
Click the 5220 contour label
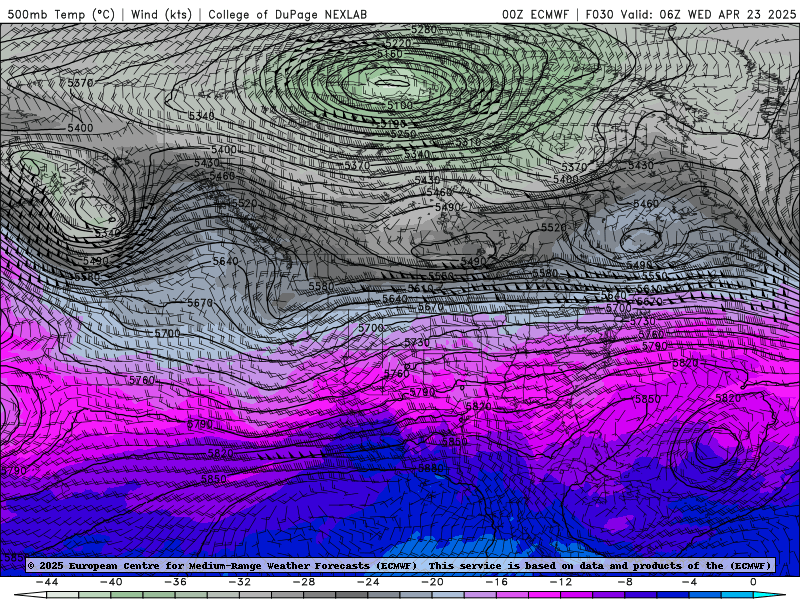[398, 43]
